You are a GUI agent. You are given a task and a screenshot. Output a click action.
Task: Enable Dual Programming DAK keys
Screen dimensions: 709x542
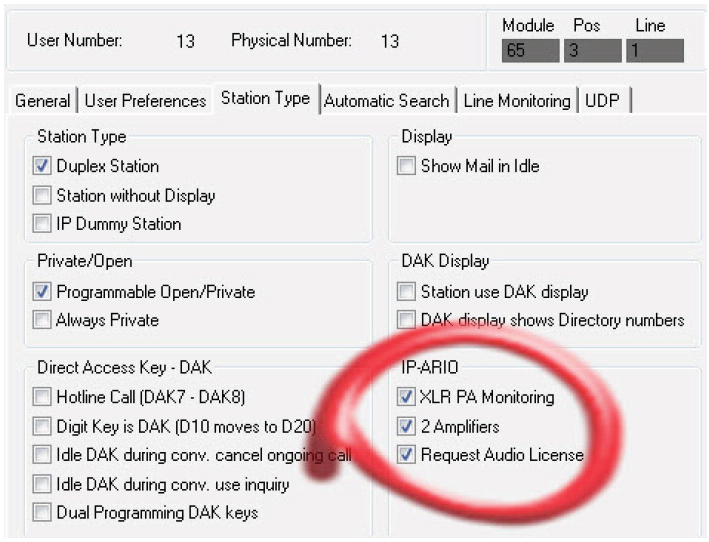[x=42, y=512]
